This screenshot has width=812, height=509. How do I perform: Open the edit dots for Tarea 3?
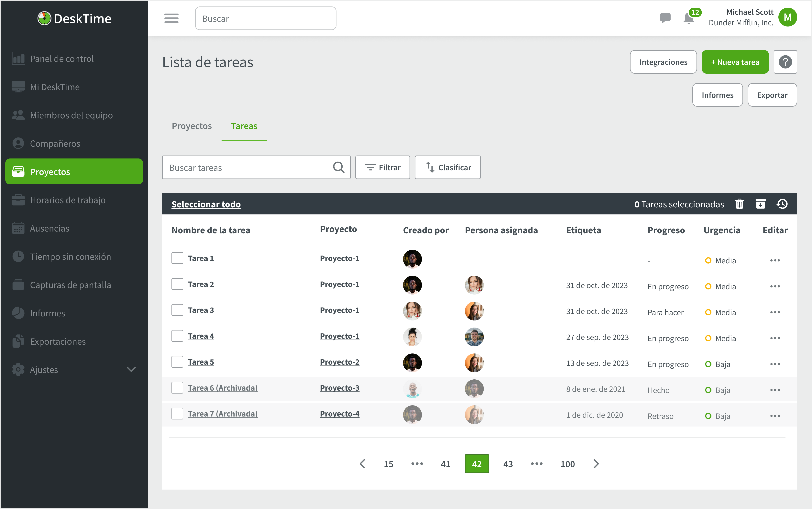[775, 312]
